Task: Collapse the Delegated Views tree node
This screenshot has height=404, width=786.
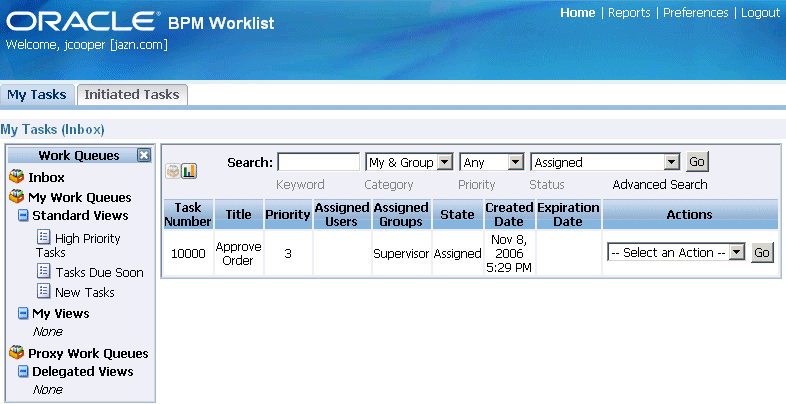Action: (x=23, y=371)
